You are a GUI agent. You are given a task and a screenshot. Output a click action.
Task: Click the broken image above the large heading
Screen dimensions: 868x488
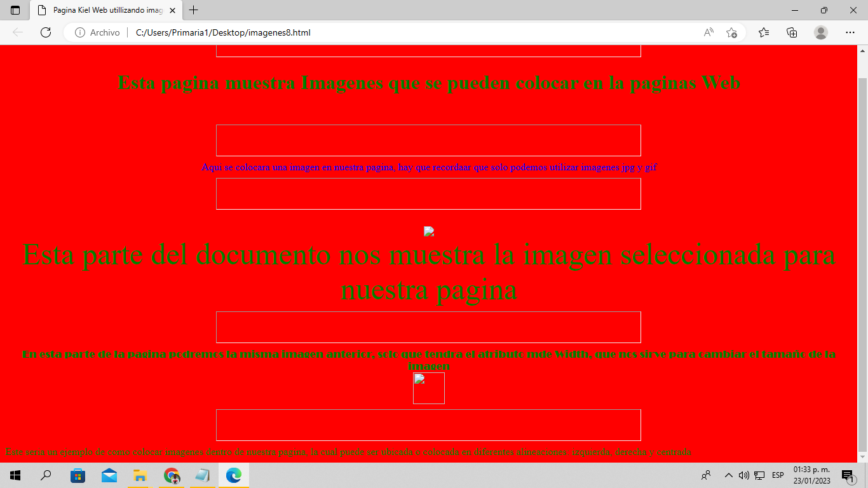(429, 232)
